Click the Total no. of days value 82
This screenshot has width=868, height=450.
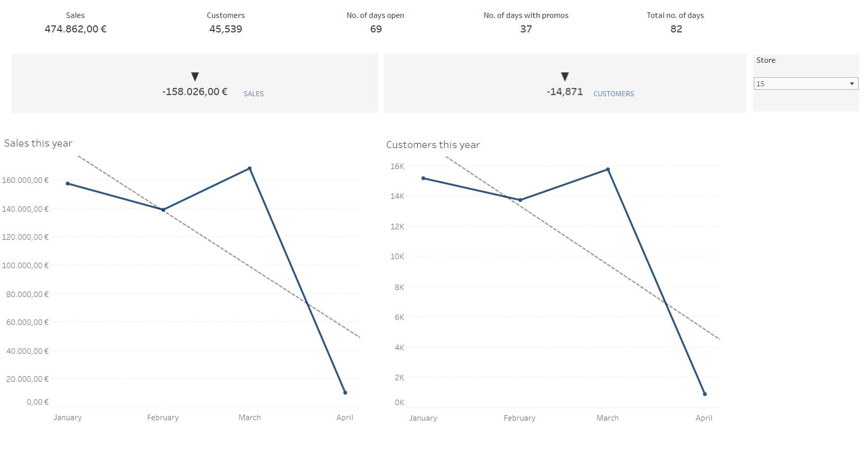click(x=676, y=29)
